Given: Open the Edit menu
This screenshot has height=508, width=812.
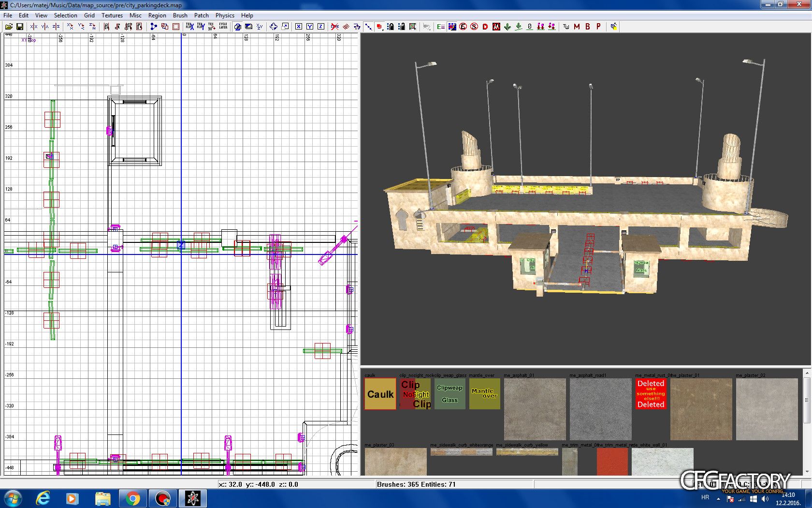Looking at the screenshot, I should [24, 15].
